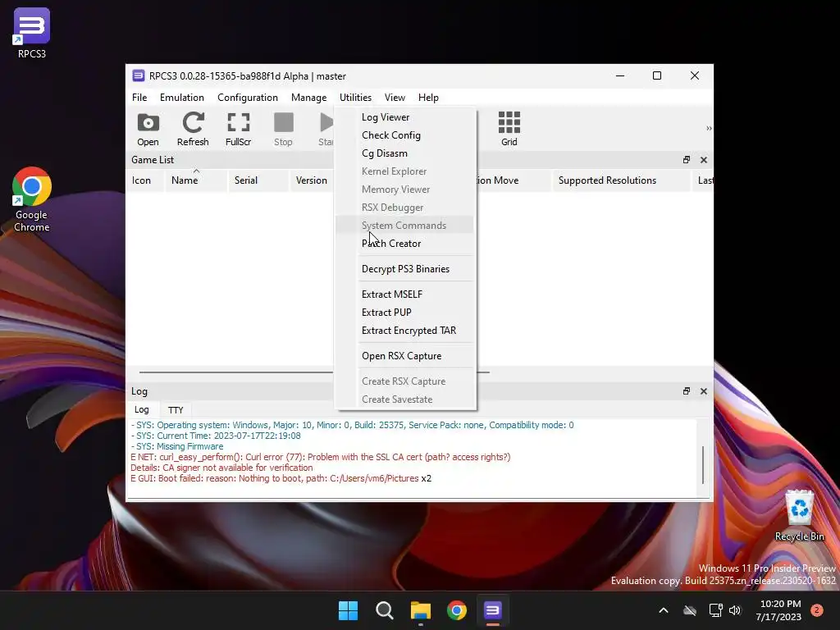Open Cg Disasm utility
The width and height of the screenshot is (840, 630).
(404, 153)
